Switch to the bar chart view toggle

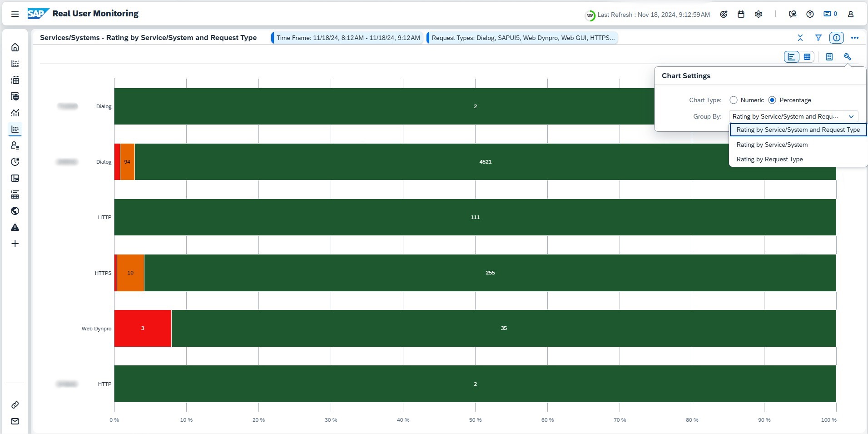point(791,57)
